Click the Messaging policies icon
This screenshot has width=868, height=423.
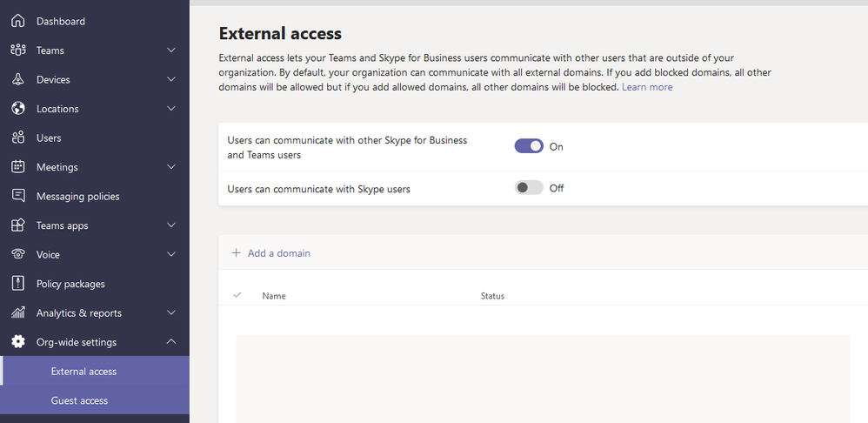(x=17, y=196)
